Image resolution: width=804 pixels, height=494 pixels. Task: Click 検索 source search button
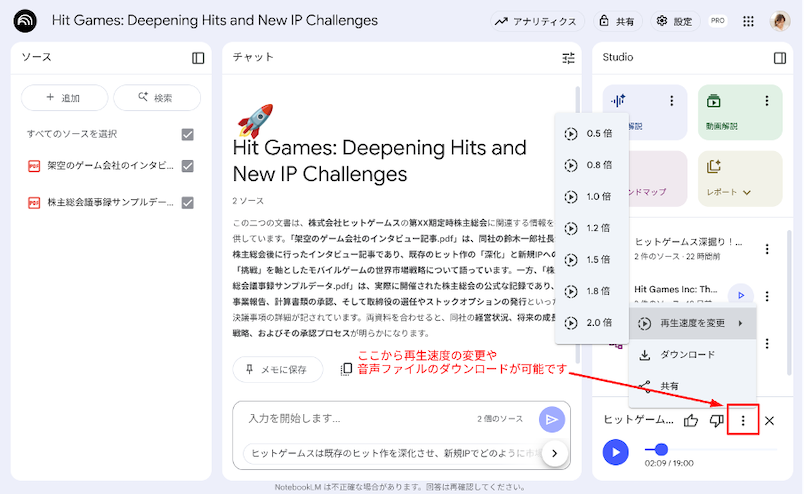click(x=156, y=97)
